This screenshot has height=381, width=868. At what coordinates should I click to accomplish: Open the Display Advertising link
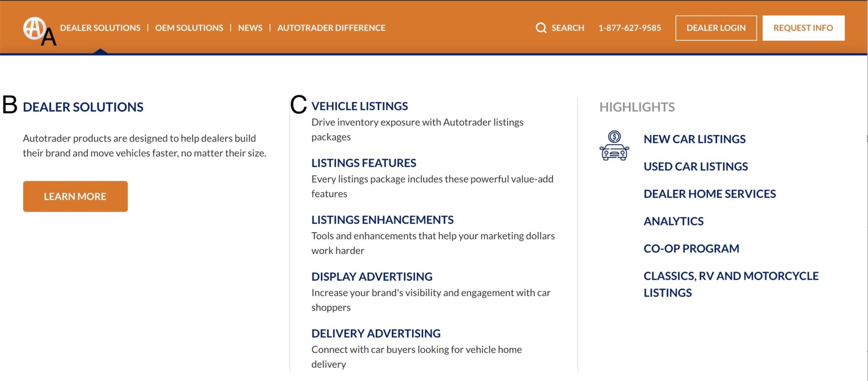(372, 277)
